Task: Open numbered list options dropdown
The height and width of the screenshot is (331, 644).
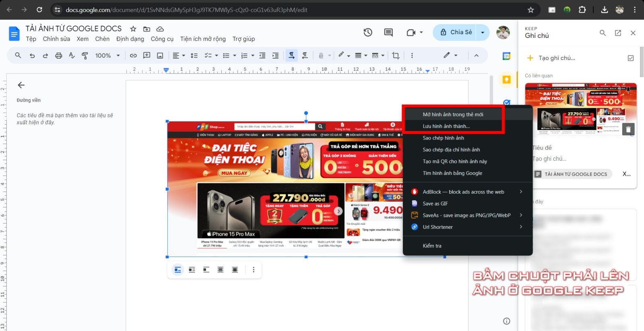Action: (x=247, y=56)
